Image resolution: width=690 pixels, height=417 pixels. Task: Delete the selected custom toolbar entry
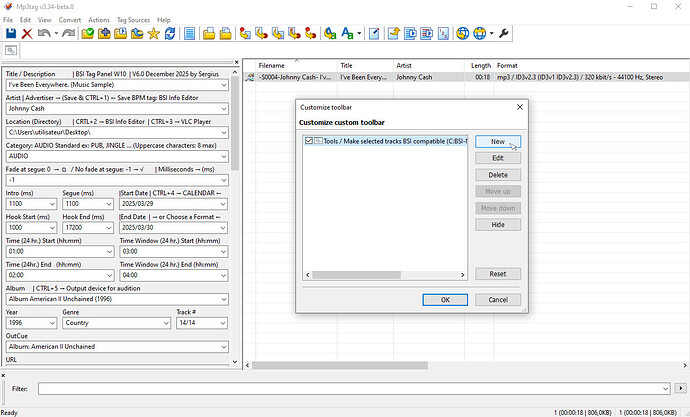coord(498,175)
